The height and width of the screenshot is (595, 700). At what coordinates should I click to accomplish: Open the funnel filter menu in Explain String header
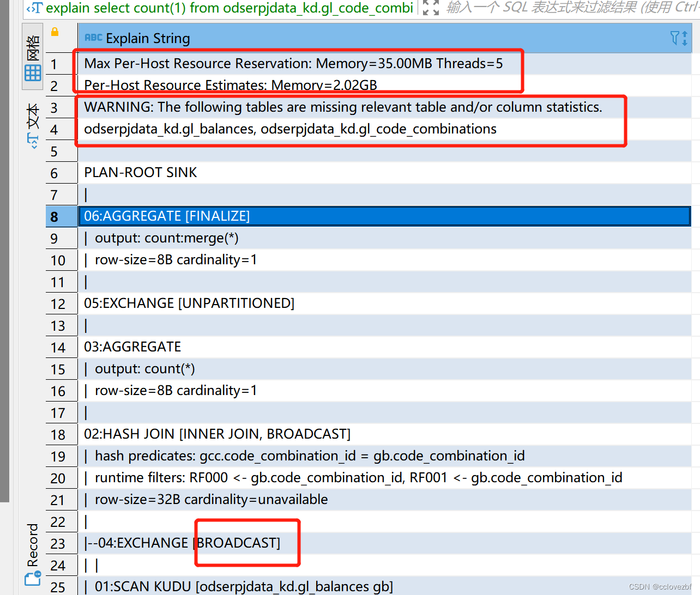(x=675, y=38)
